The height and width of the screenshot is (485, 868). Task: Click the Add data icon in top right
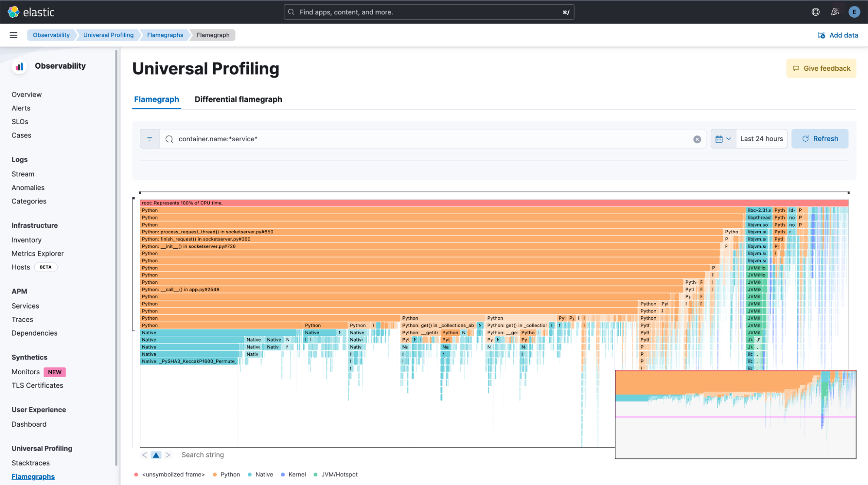coord(822,35)
